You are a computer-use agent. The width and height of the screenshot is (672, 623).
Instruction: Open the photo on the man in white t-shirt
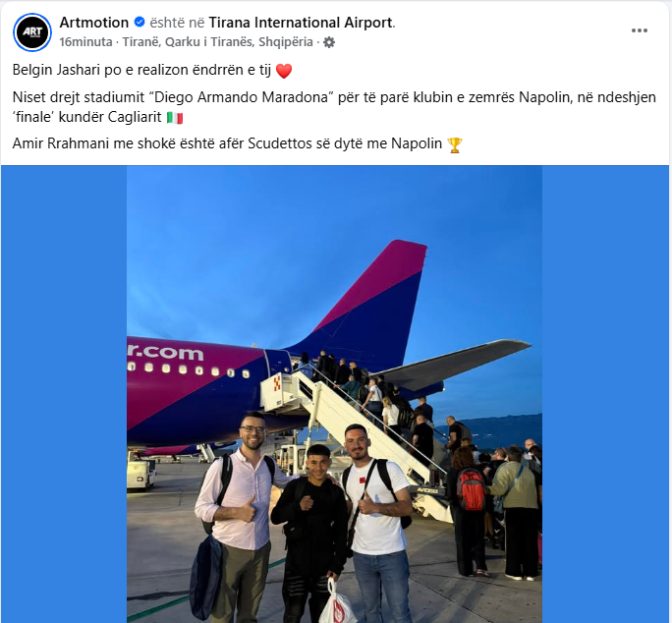point(375,523)
